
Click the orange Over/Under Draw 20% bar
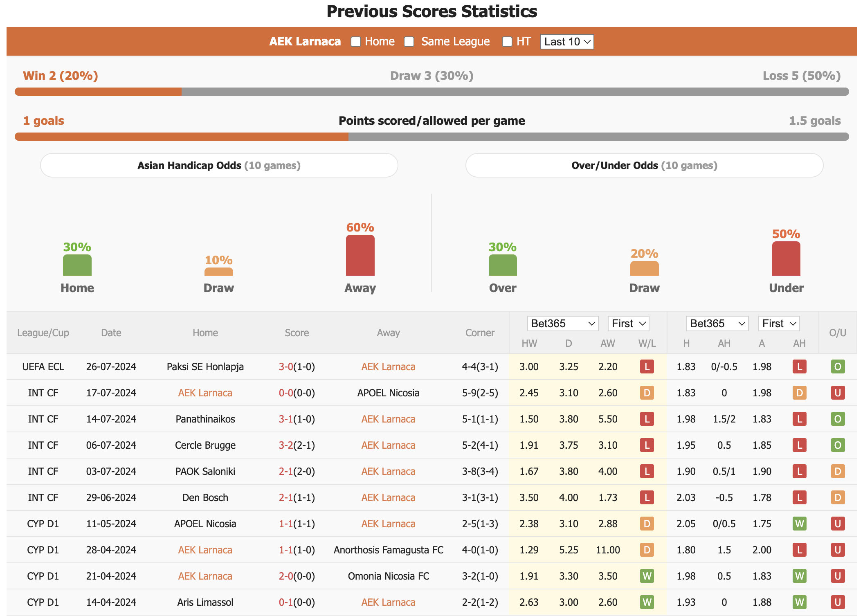(x=645, y=268)
